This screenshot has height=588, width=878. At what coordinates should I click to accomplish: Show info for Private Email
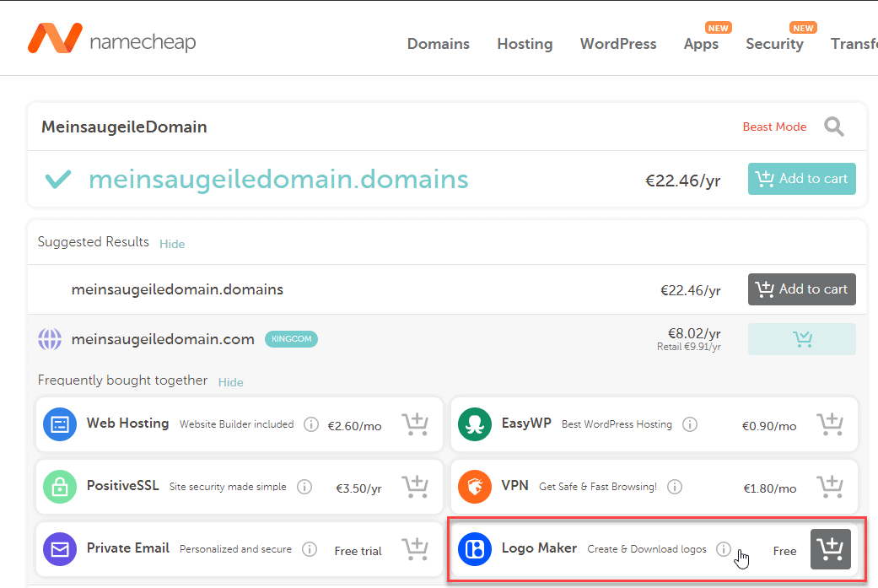(310, 549)
